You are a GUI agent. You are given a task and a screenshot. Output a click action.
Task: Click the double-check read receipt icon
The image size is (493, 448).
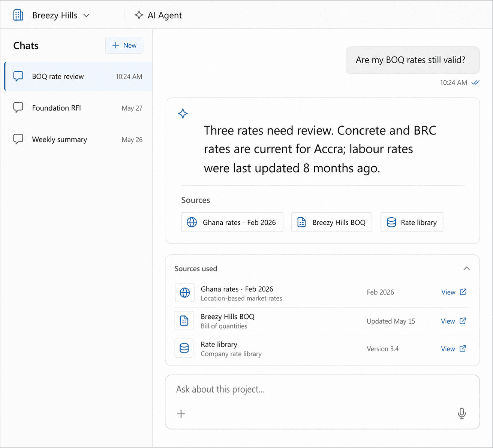tap(475, 82)
